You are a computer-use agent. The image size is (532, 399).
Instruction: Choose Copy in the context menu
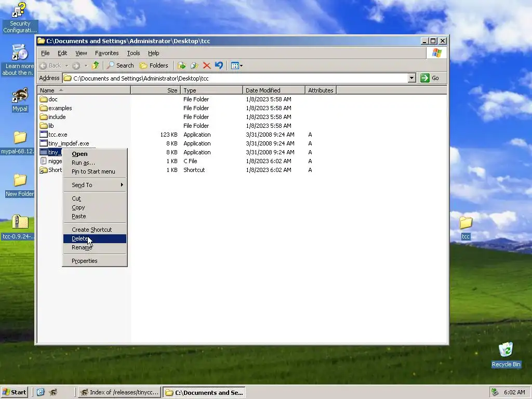(95, 207)
